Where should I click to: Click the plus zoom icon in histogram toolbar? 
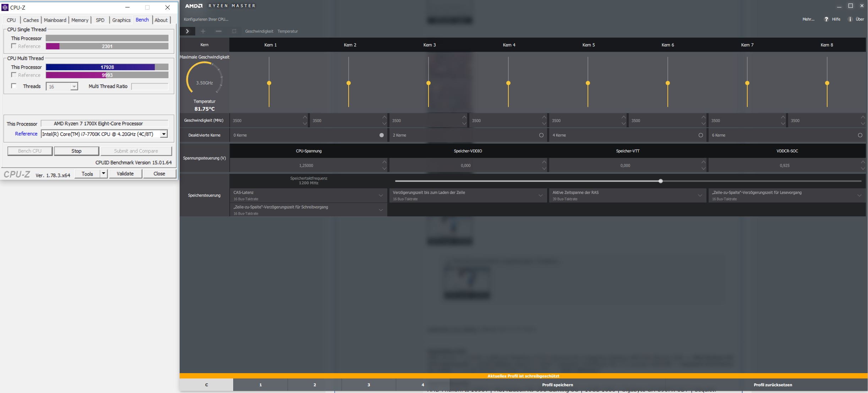(203, 31)
